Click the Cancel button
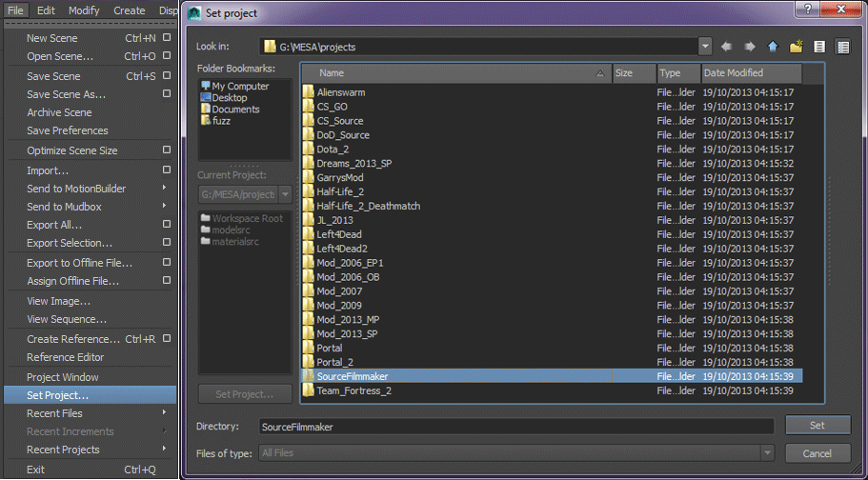This screenshot has width=868, height=480. 818,453
